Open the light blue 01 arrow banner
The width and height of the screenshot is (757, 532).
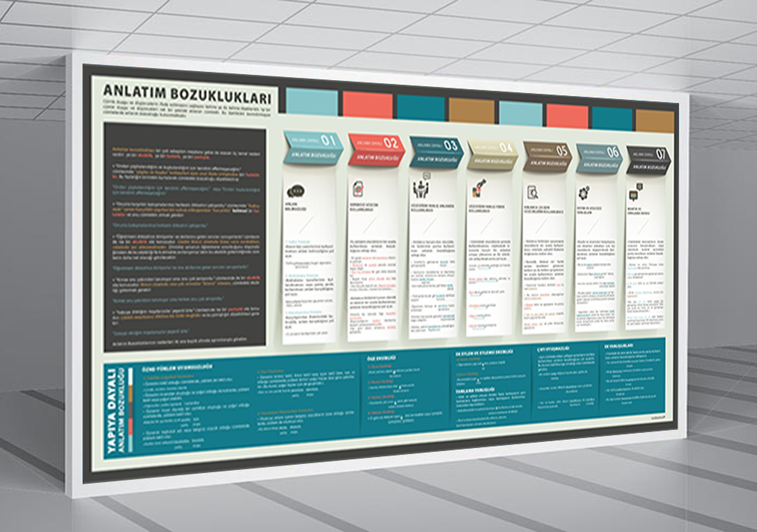coord(313,147)
